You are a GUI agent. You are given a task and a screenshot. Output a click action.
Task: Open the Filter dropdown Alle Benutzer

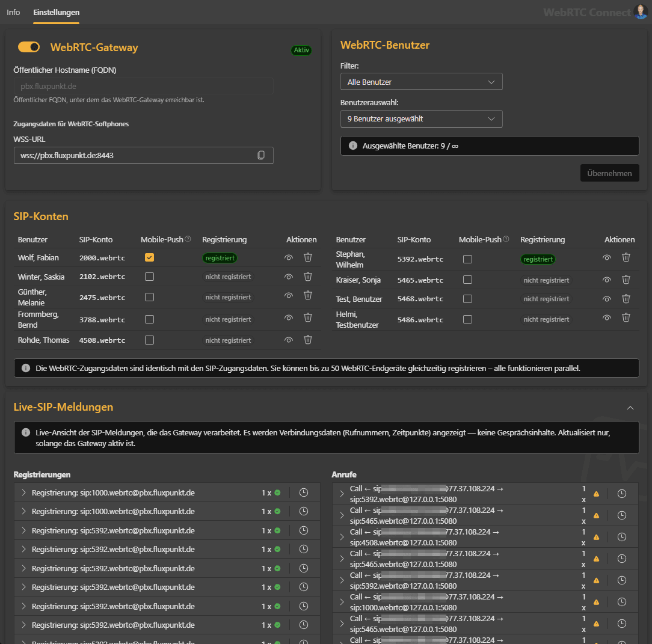(x=421, y=82)
